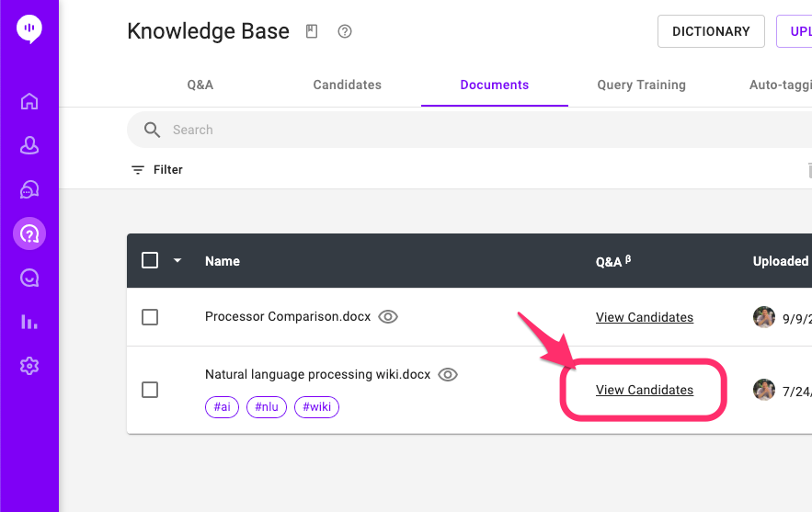Open the analytics bar chart icon
The width and height of the screenshot is (812, 512).
(29, 322)
